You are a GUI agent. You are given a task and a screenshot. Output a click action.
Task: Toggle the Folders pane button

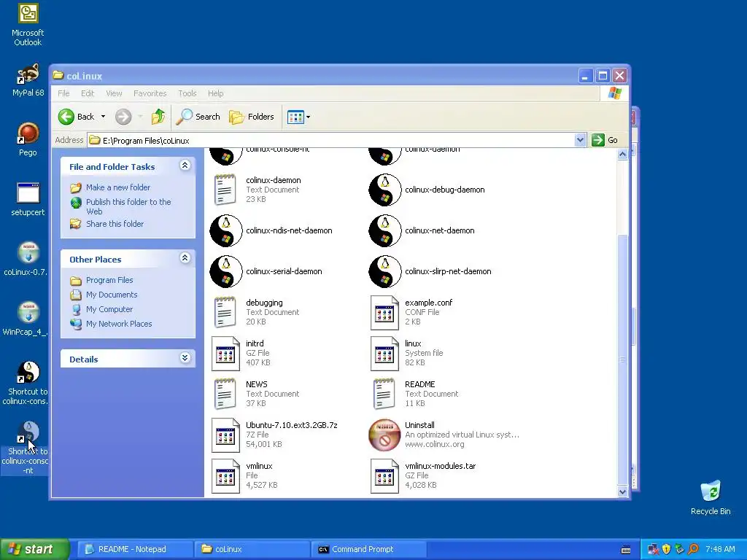(x=252, y=117)
